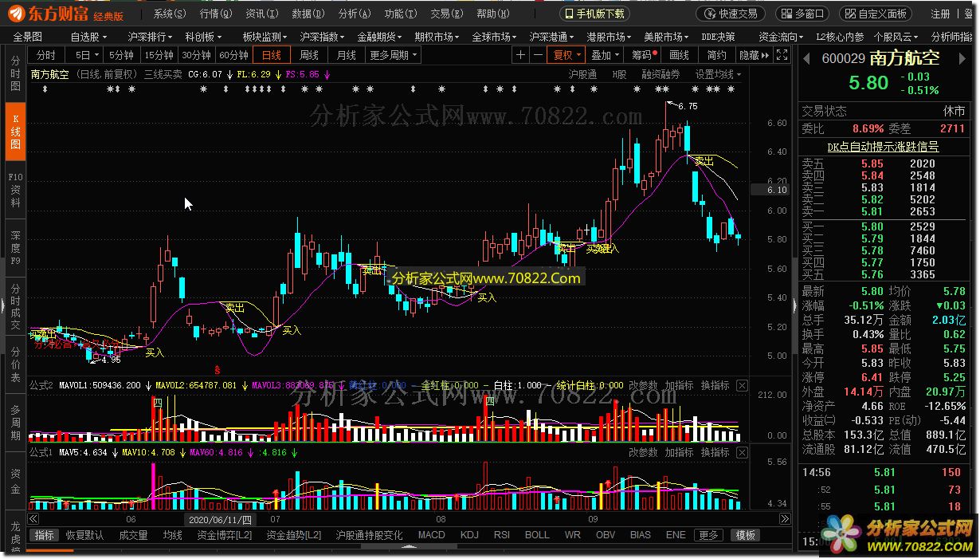Click 手机版下载 download button
This screenshot has height=559, width=980.
(x=594, y=14)
